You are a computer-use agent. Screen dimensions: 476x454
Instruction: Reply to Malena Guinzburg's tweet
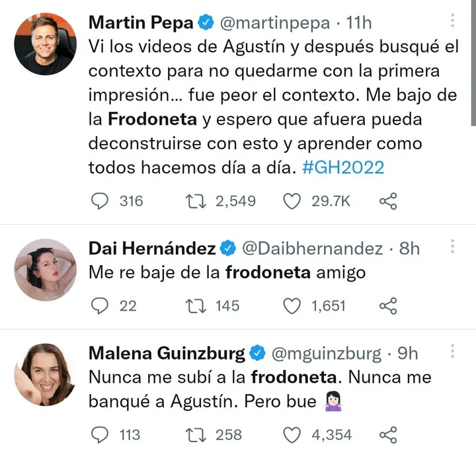[99, 434]
